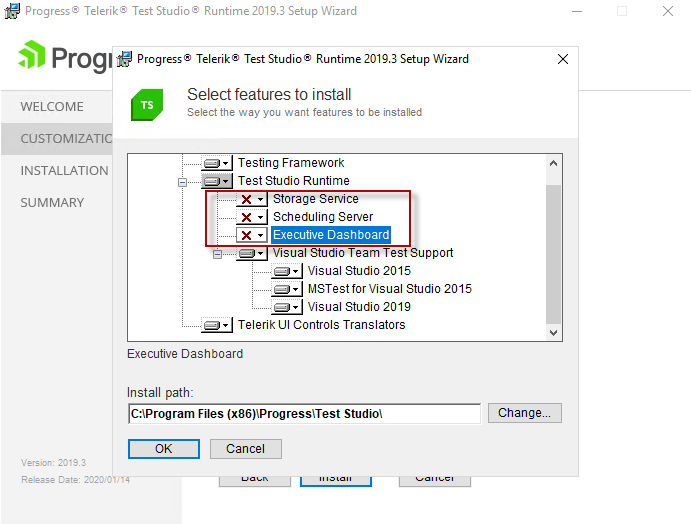The width and height of the screenshot is (691, 524).
Task: Click the Progress logo in main window
Action: point(64,56)
